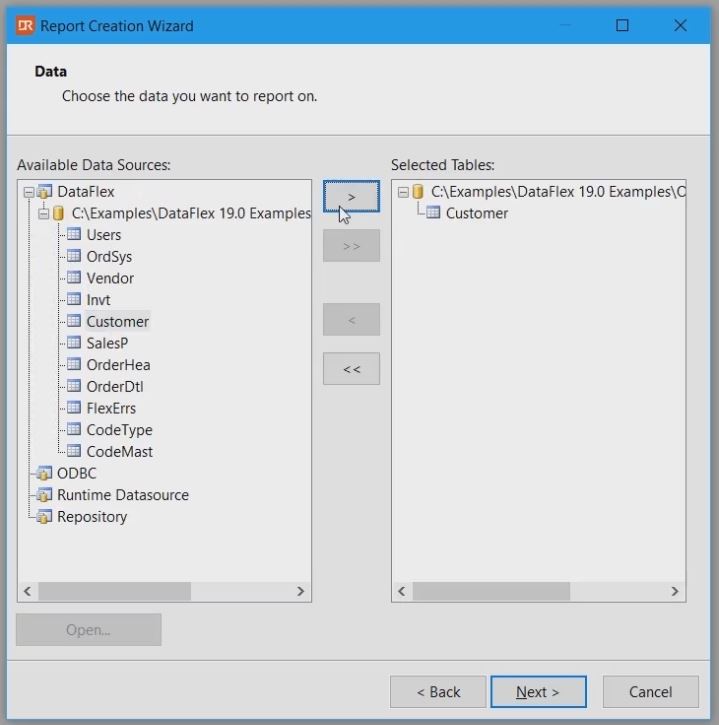Add selected table with the > button
This screenshot has height=725, width=719.
[x=351, y=197]
